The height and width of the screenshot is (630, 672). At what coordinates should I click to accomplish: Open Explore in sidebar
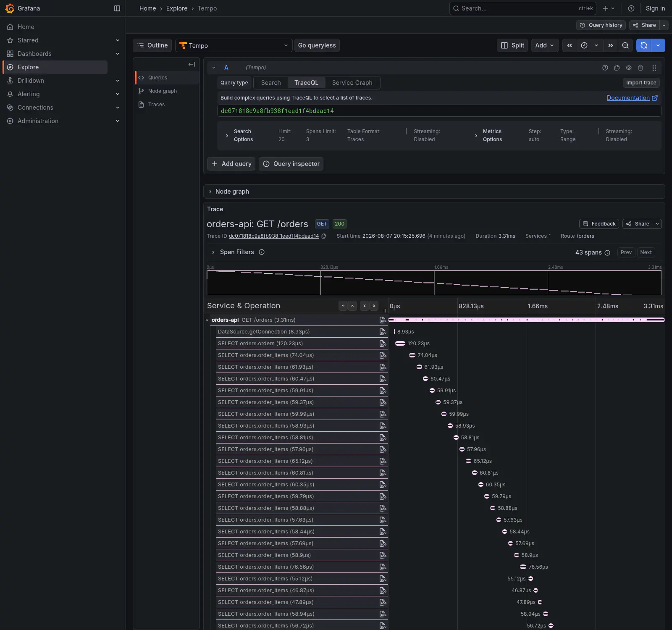[55, 67]
